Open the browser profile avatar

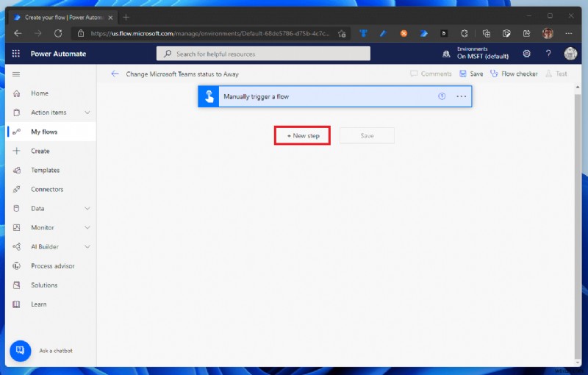point(548,33)
